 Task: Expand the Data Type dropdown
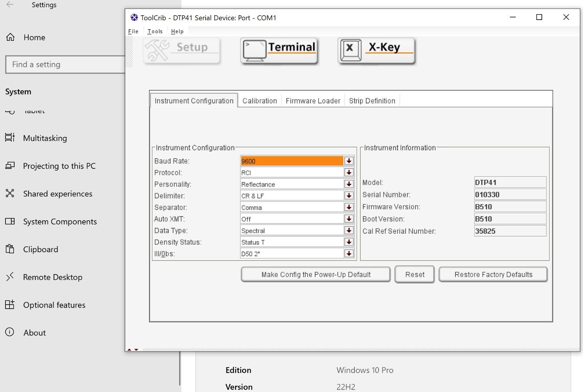point(349,230)
